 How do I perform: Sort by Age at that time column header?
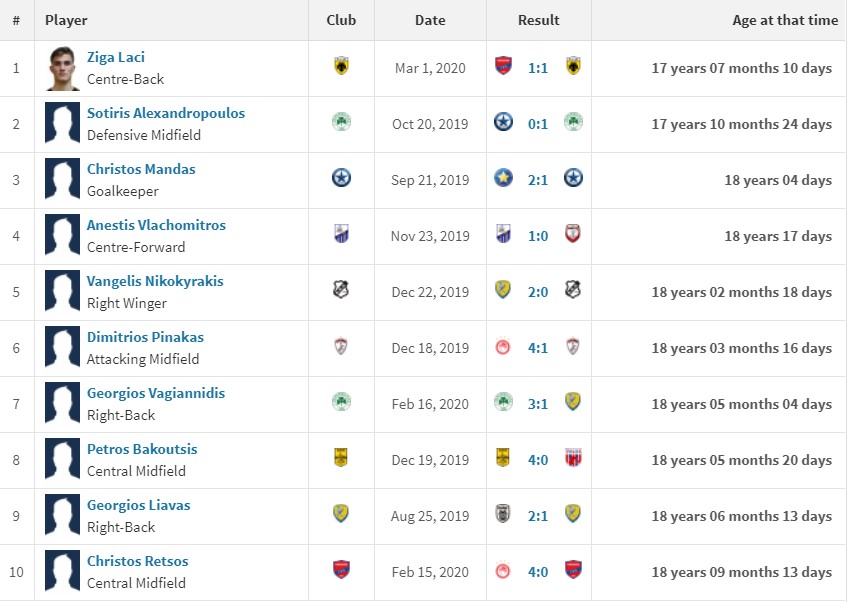(x=785, y=21)
